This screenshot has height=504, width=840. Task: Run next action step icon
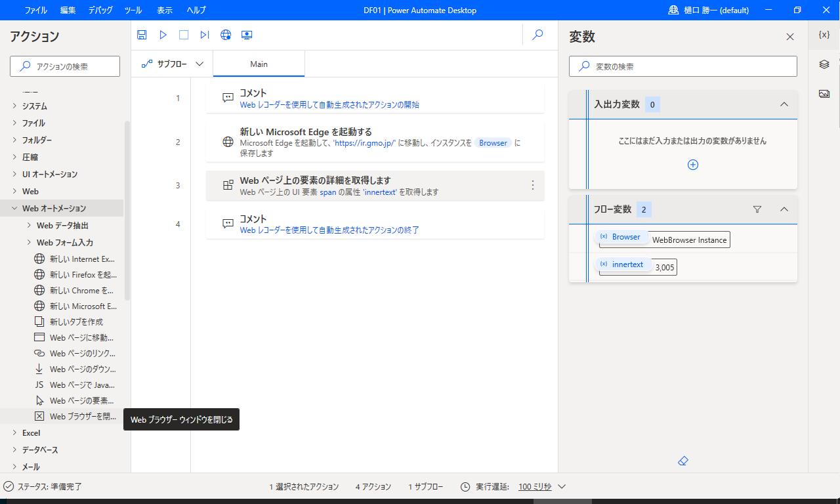[205, 35]
